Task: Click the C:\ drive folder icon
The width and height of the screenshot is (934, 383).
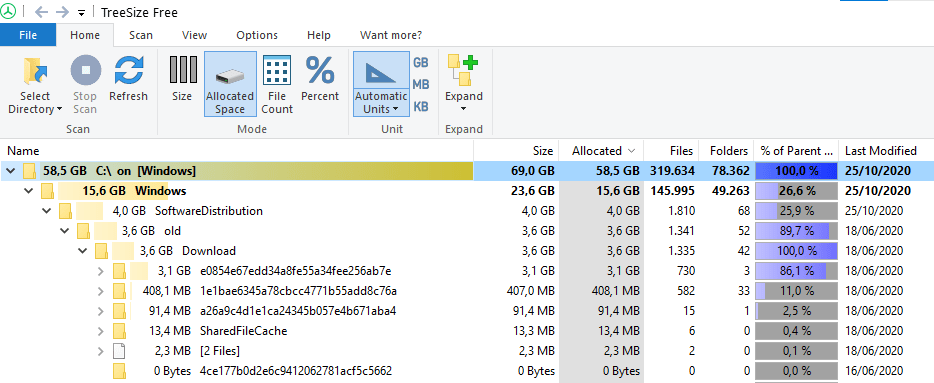Action: [29, 172]
